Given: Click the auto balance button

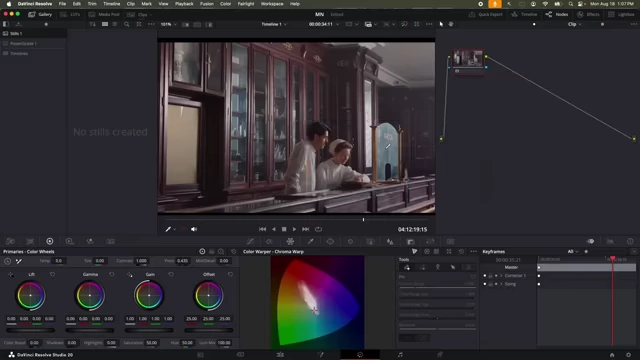Looking at the screenshot, I should pyautogui.click(x=8, y=261).
